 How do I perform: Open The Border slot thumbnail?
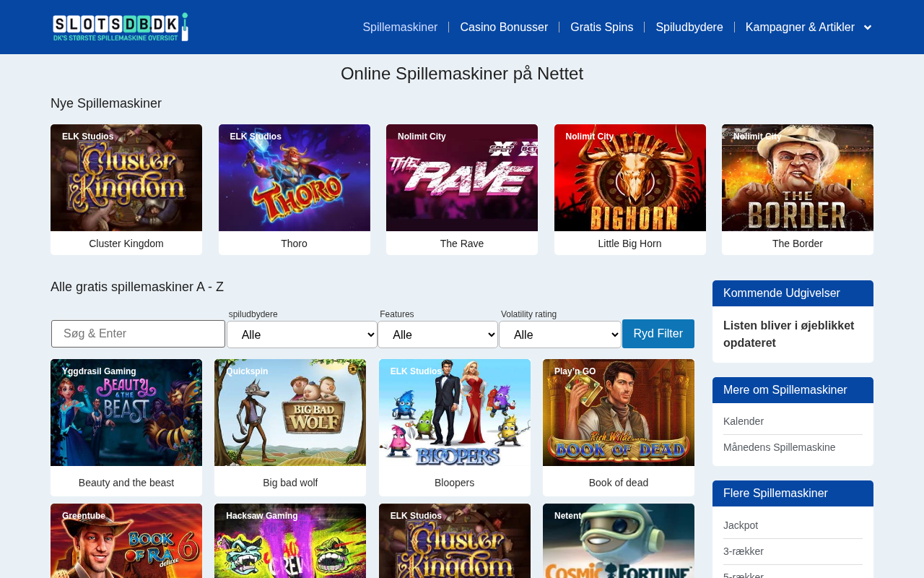point(798,178)
